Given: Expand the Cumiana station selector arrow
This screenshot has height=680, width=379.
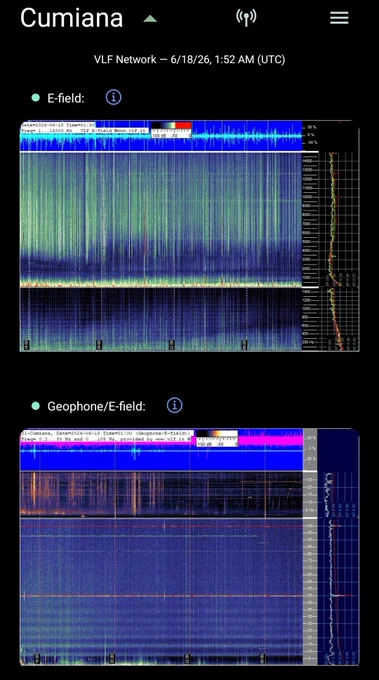Looking at the screenshot, I should 150,18.
